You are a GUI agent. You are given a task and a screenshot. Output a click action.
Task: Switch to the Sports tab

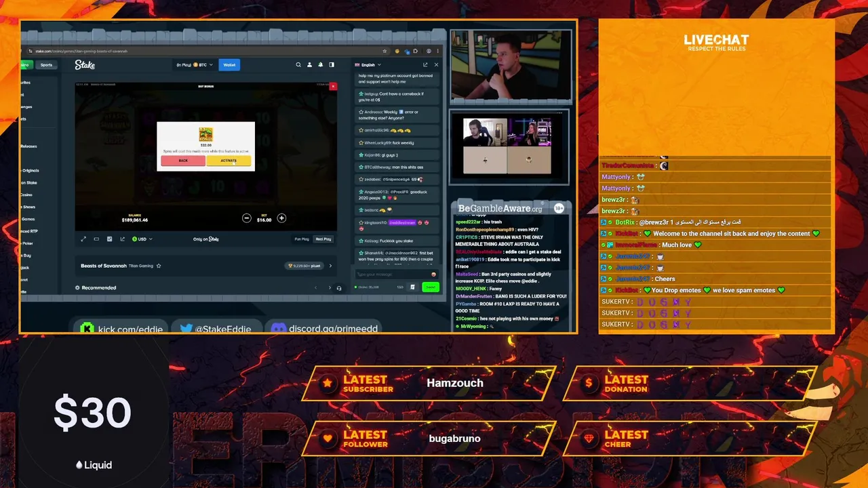(x=46, y=65)
